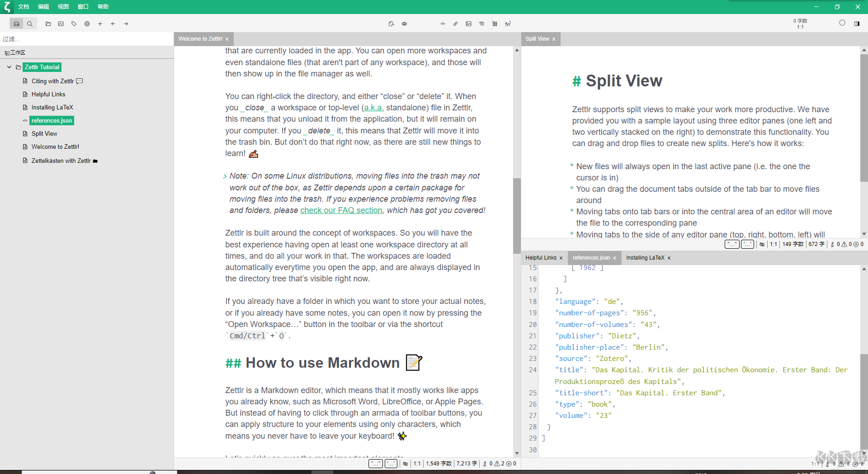Click the export document icon
The height and width of the screenshot is (474, 868).
click(x=391, y=24)
